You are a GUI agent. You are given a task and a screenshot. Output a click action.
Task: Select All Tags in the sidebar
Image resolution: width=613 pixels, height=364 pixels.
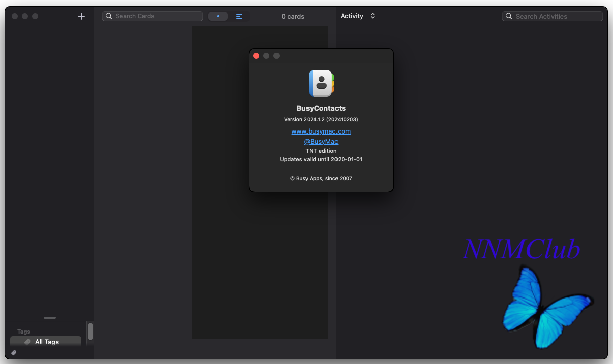click(x=46, y=342)
